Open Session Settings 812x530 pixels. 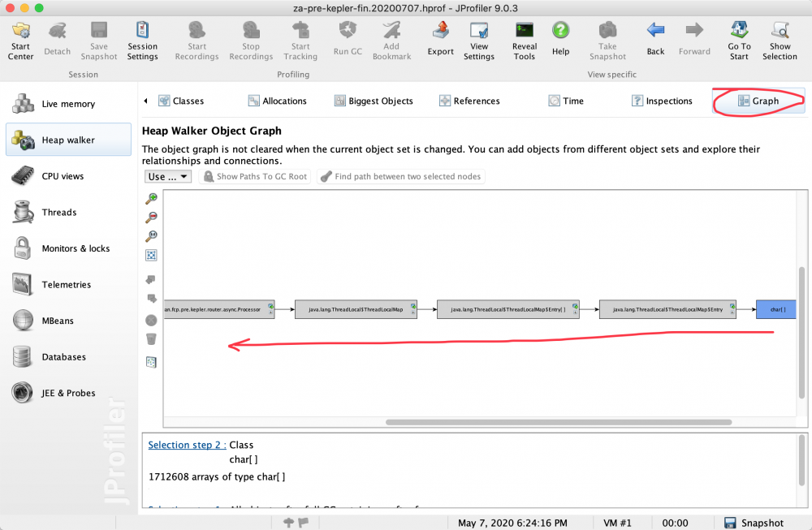(x=142, y=41)
